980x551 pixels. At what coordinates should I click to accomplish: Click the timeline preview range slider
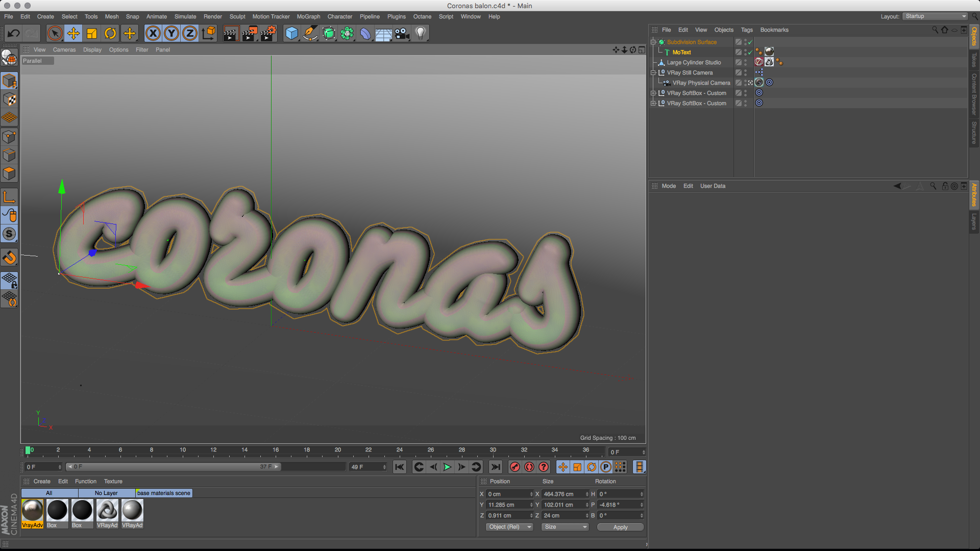click(174, 467)
